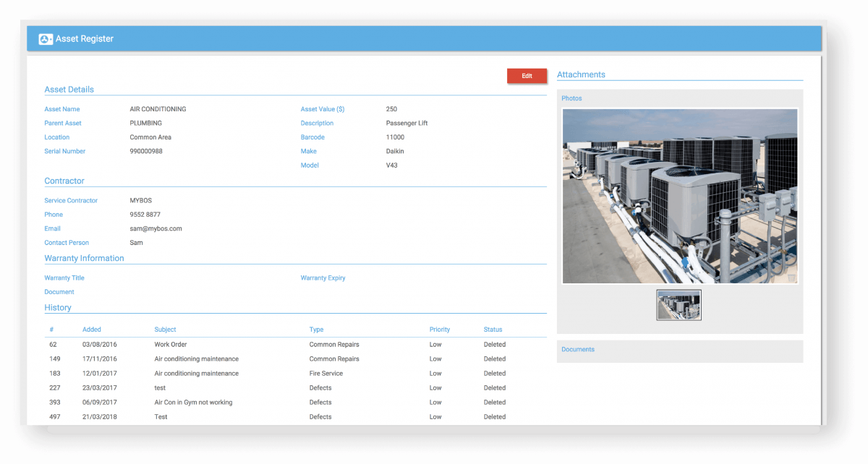Click the Location value Common Area
868x464 pixels.
point(150,137)
